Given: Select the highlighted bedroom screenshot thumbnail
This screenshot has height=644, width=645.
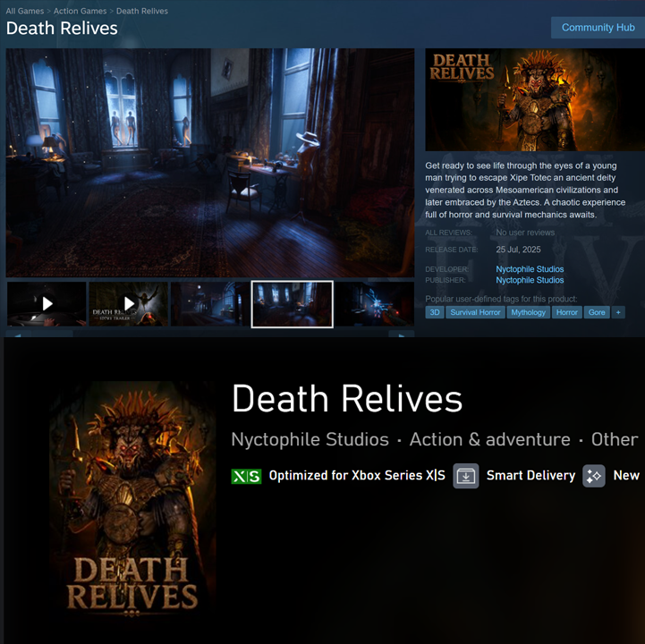Looking at the screenshot, I should tap(292, 304).
